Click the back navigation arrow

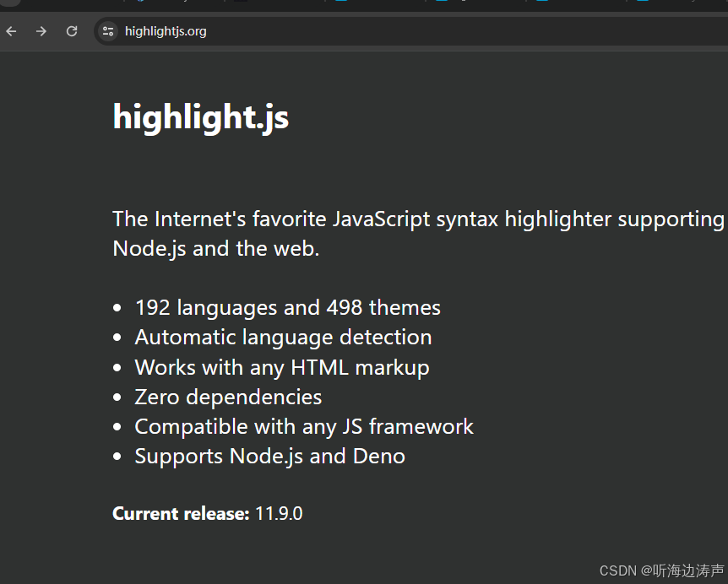point(10,31)
